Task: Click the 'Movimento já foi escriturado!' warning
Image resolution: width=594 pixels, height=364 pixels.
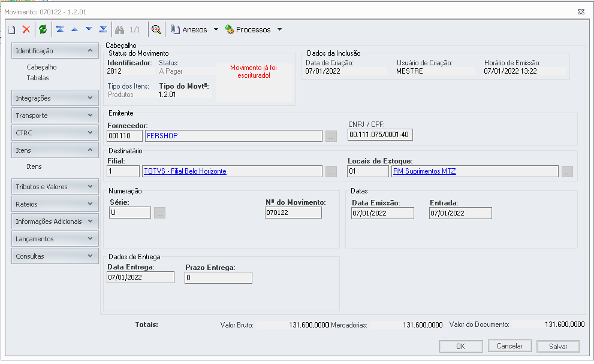Action: click(254, 71)
